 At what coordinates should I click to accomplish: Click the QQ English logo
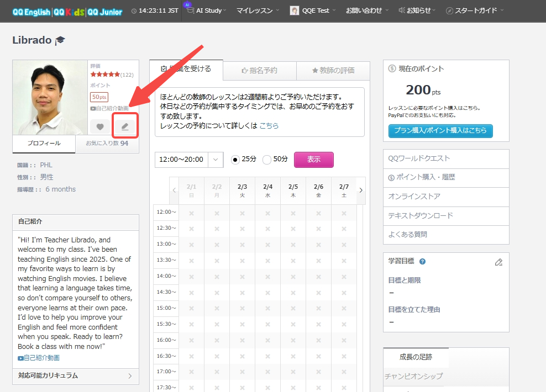coord(31,11)
